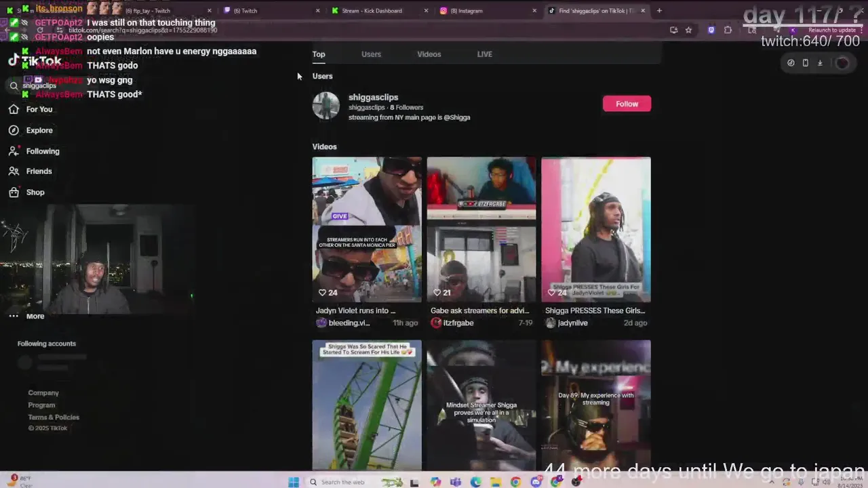Follow the shiggasclips account
This screenshot has width=868, height=488.
pyautogui.click(x=627, y=104)
